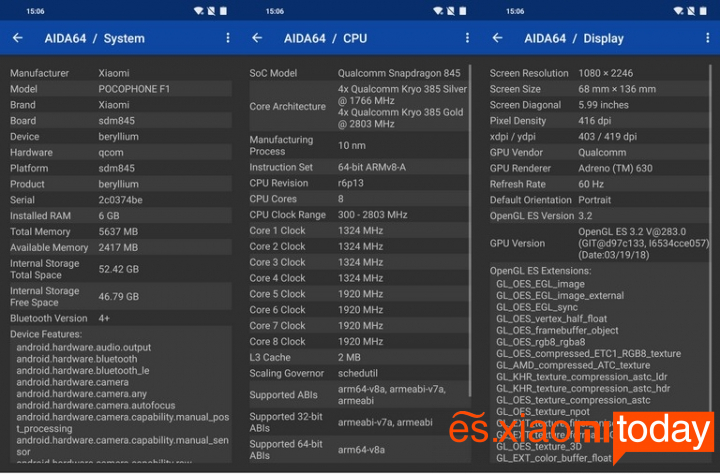This screenshot has height=474, width=720.
Task: Tap no-SIM icon in CPU screen status bar
Action: click(x=451, y=11)
